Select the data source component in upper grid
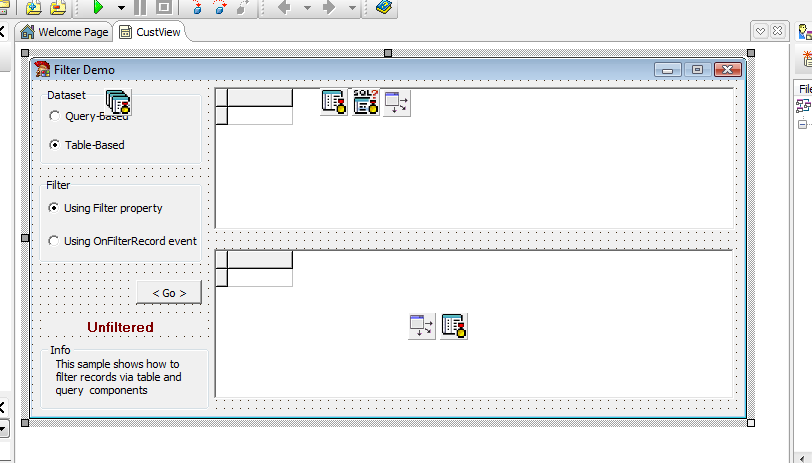Screen dimensions: 812x463 (x=397, y=102)
